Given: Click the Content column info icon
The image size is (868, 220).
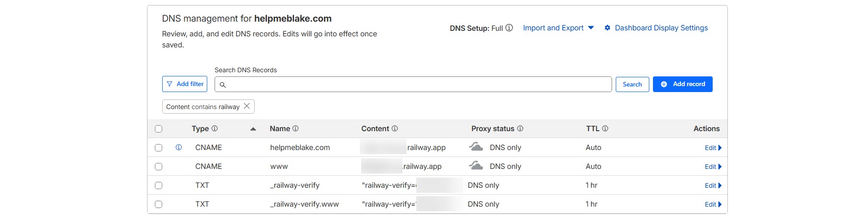Looking at the screenshot, I should pos(395,128).
